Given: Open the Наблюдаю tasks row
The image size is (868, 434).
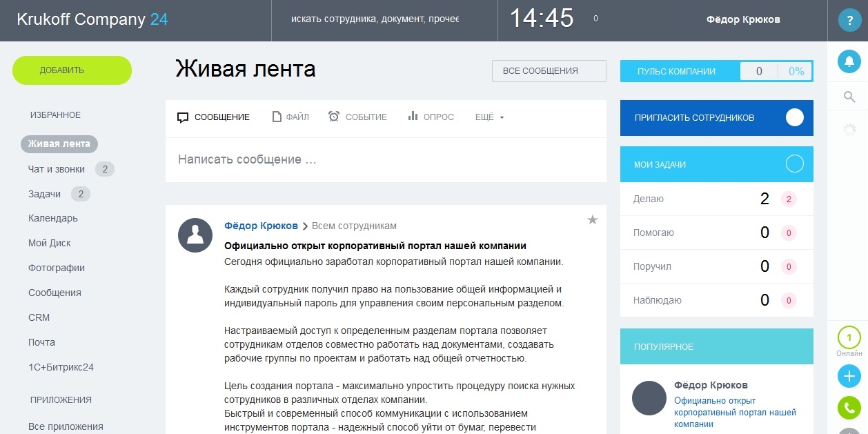Looking at the screenshot, I should (717, 300).
